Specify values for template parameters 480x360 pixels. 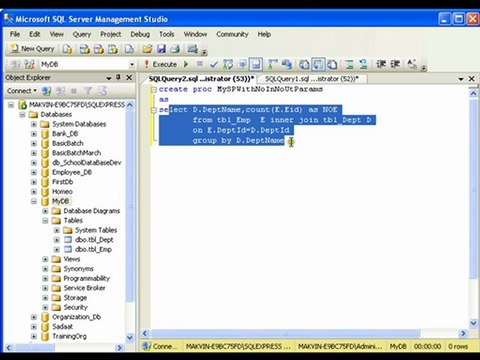[412, 64]
